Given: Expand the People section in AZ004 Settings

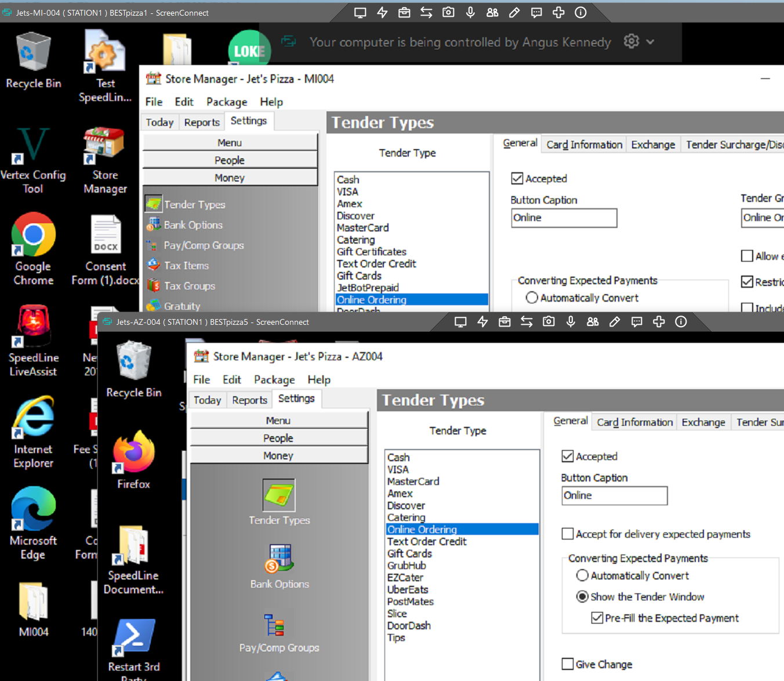Looking at the screenshot, I should pyautogui.click(x=278, y=438).
